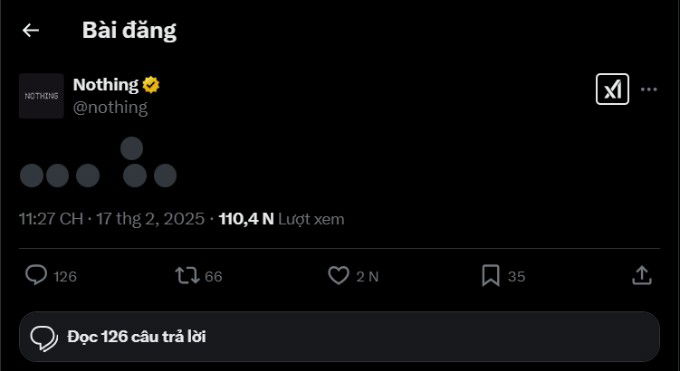680x371 pixels.
Task: Click the 110,4 N Lượt xem view count
Action: pos(281,219)
